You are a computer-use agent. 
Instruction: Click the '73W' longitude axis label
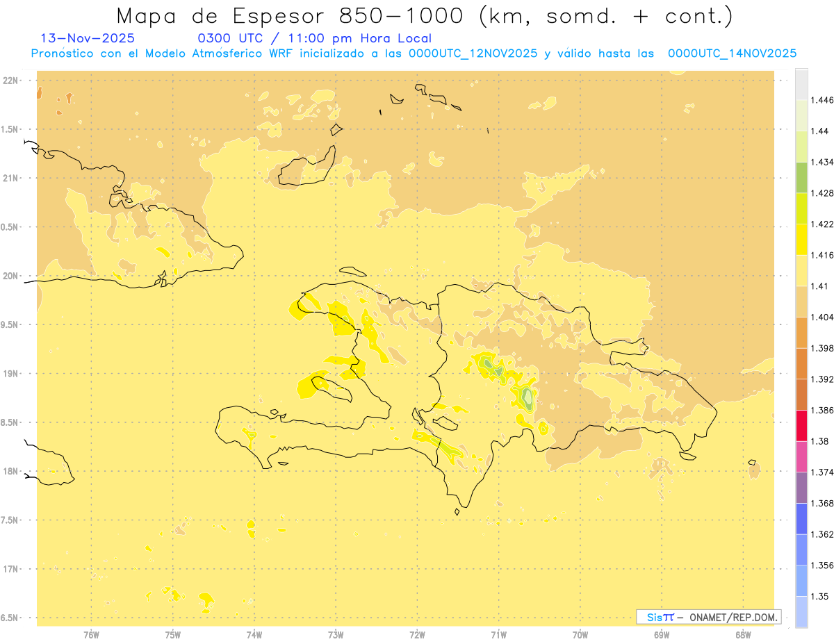click(336, 634)
